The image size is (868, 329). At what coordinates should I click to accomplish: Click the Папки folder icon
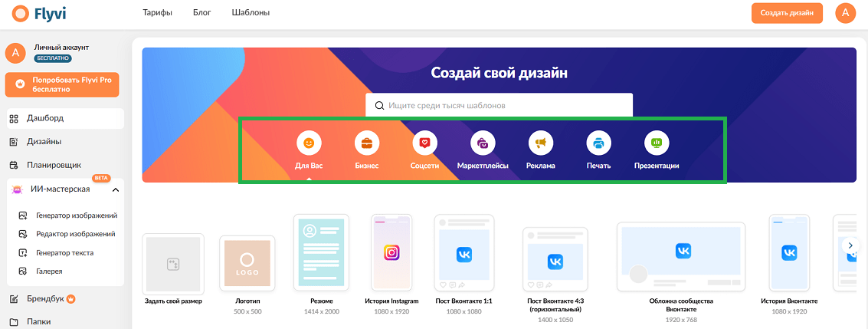click(x=15, y=321)
